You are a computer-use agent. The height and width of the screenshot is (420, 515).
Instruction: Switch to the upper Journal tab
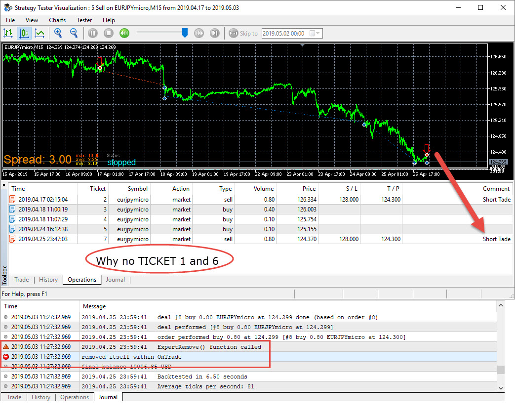(115, 280)
